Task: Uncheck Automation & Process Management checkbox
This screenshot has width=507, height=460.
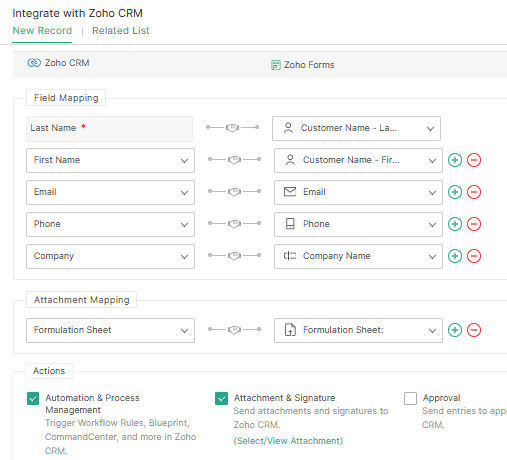Action: [33, 398]
